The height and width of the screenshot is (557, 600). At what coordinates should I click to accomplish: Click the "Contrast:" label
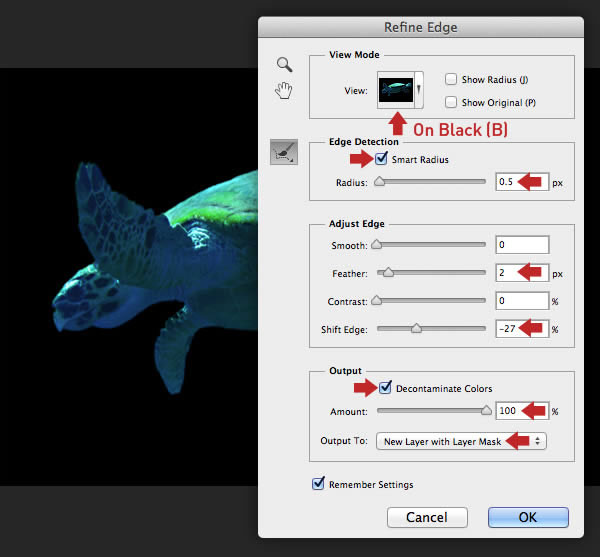(x=347, y=301)
